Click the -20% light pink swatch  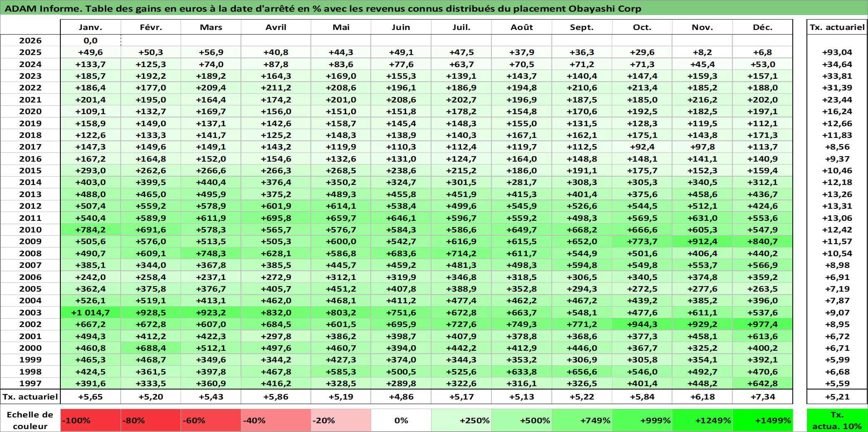point(341,420)
